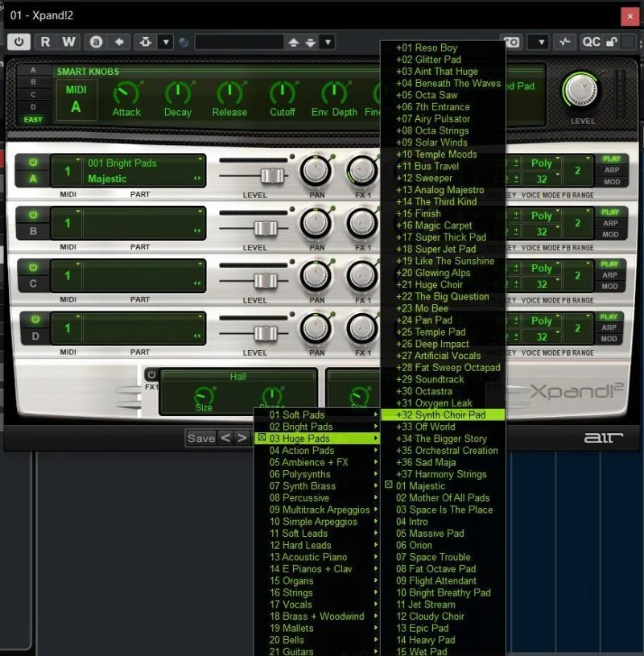Adjust the Hall FX1 Size knob
This screenshot has height=656, width=644.
click(204, 396)
